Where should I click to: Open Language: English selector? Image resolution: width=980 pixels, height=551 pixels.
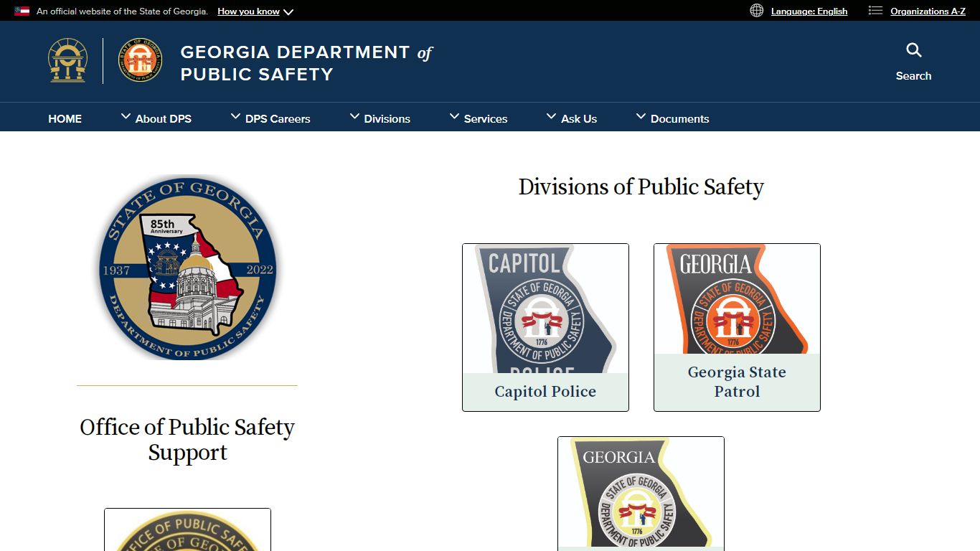point(809,11)
